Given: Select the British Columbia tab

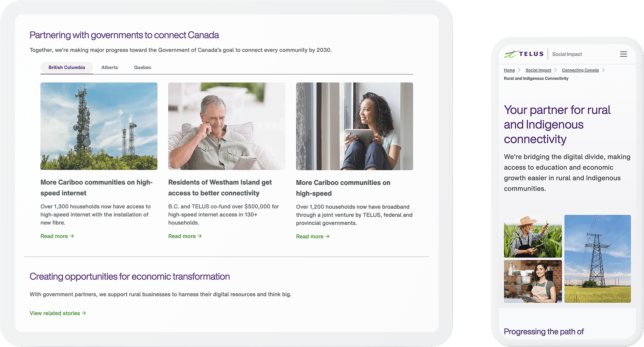Looking at the screenshot, I should click(67, 67).
